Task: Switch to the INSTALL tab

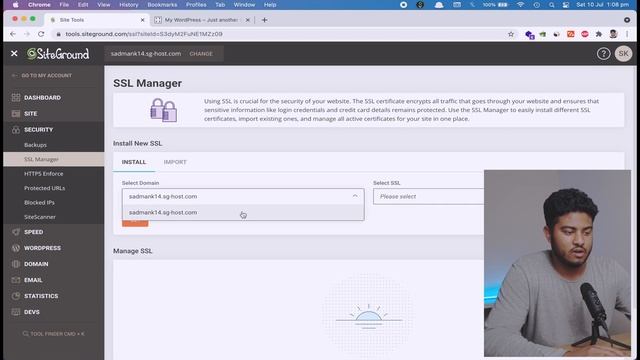Action: (134, 162)
